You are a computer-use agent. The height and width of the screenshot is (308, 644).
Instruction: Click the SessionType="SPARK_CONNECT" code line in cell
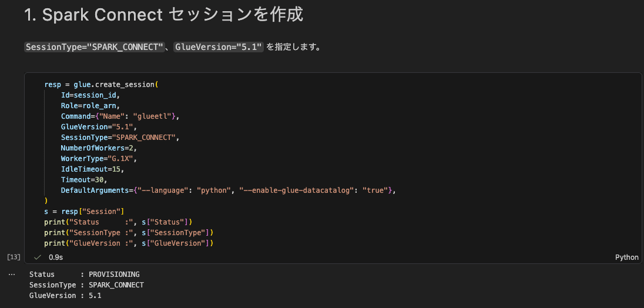click(120, 137)
